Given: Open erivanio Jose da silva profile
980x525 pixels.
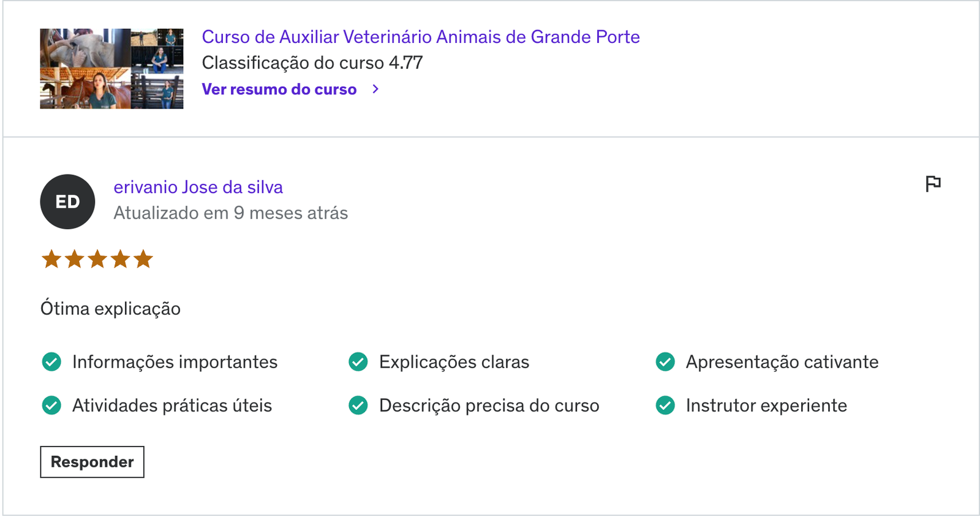Looking at the screenshot, I should 198,187.
